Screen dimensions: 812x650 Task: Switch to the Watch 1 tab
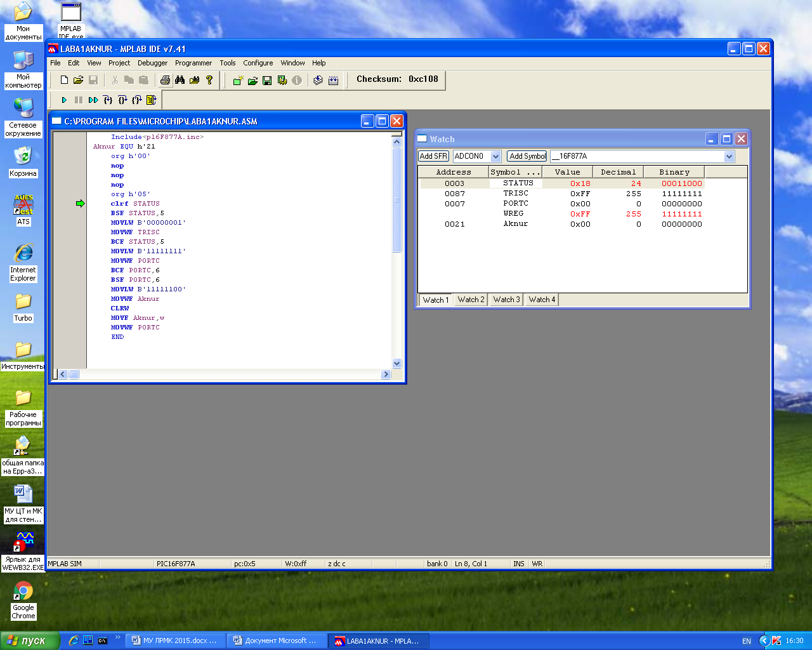click(436, 300)
